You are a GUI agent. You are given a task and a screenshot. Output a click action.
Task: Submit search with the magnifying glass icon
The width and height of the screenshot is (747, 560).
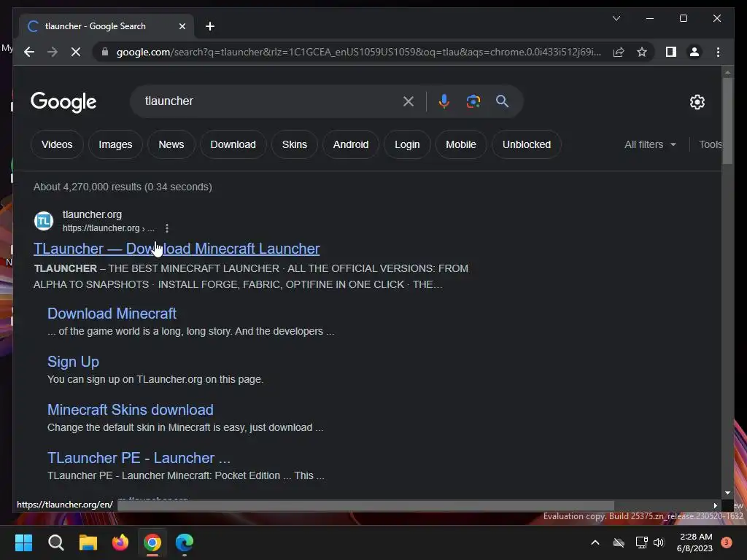[x=502, y=101]
